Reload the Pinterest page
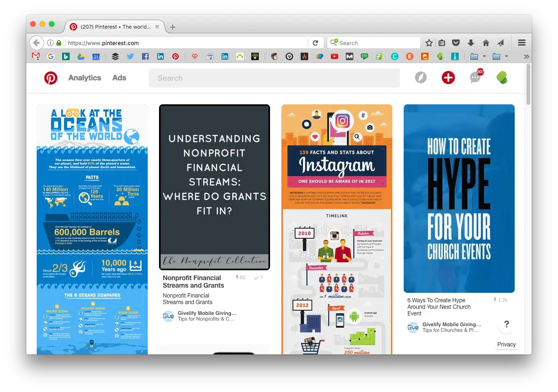 (315, 43)
